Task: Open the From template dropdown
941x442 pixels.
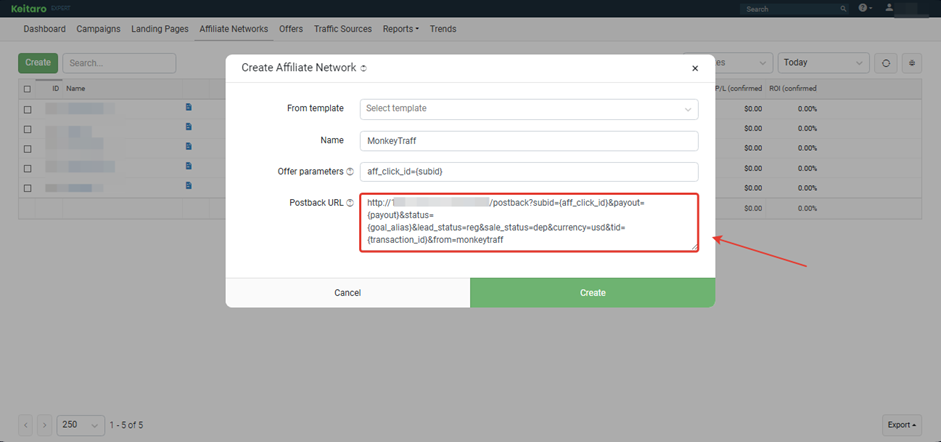Action: (529, 109)
